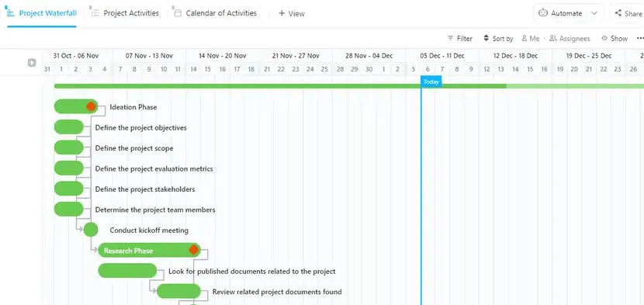Add a new view with + View
The image size is (644, 305).
(292, 13)
